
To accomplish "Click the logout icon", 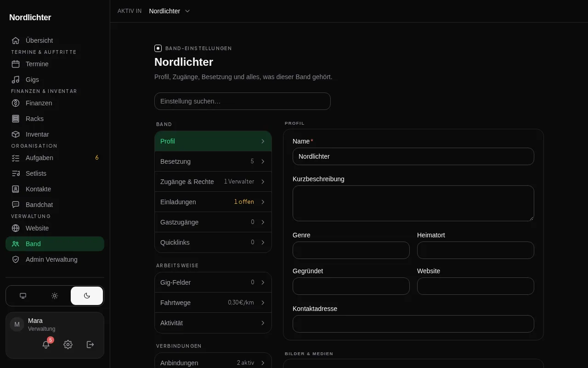I will (90, 345).
